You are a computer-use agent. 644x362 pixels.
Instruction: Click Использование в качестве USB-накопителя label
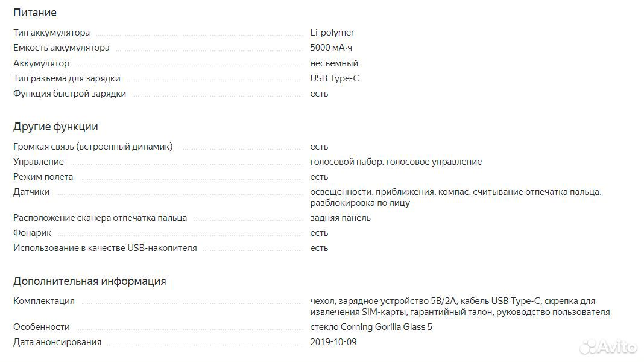105,248
